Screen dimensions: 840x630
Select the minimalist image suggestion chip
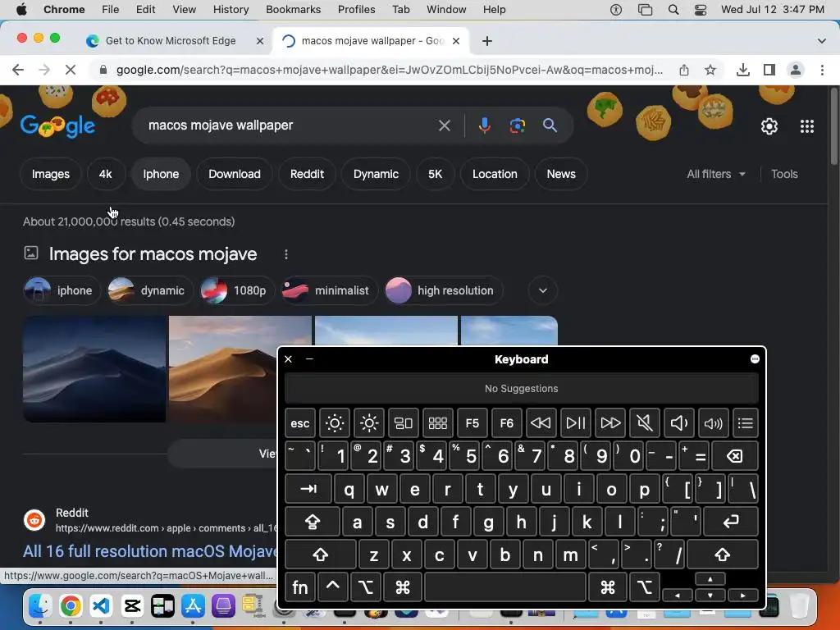(x=329, y=290)
